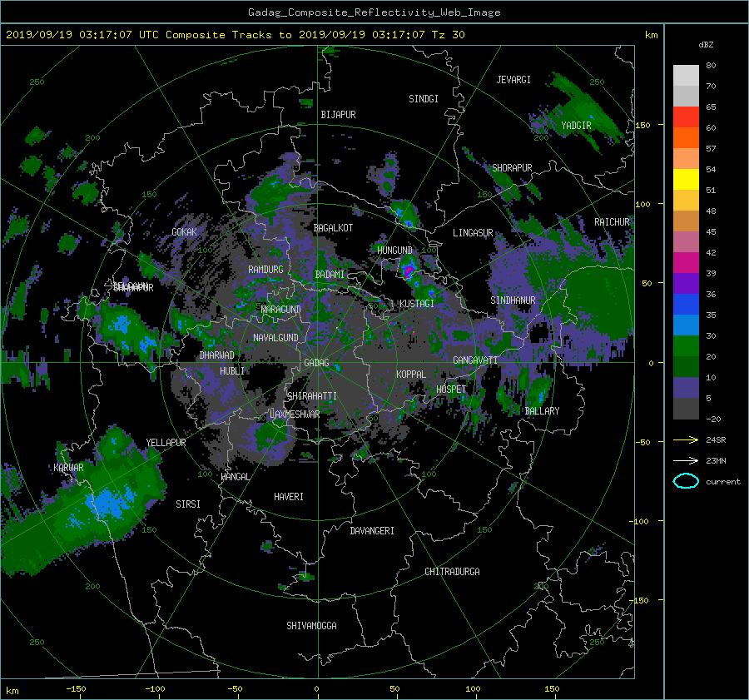The height and width of the screenshot is (700, 749).
Task: Click the DAVANGERI city label
Action: point(372,531)
